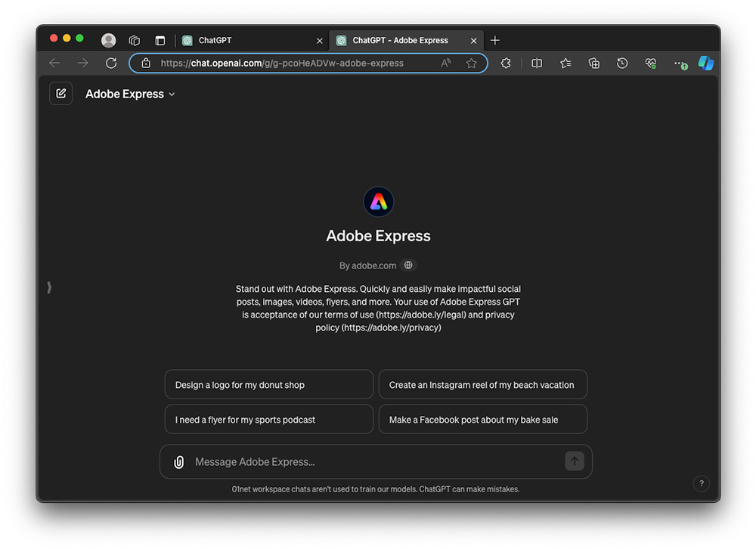Click the 'By adobe.com' text
The width and height of the screenshot is (756, 549).
point(368,265)
